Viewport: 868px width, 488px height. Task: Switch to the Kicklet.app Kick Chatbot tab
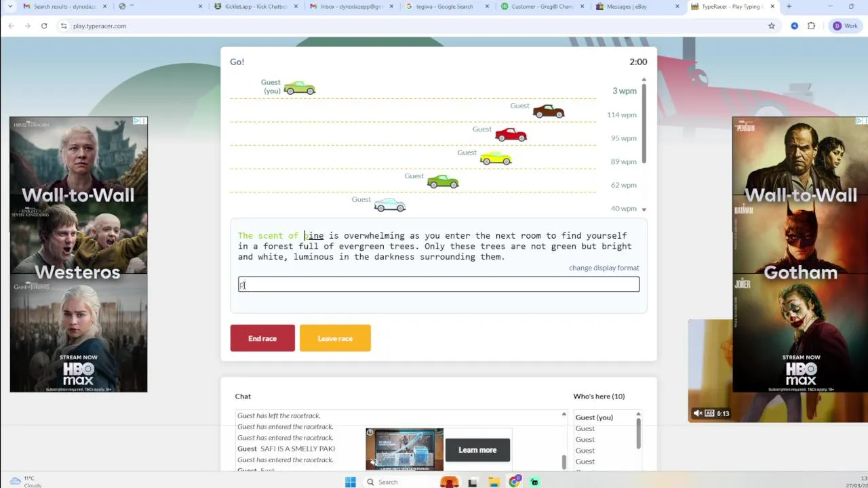point(256,7)
